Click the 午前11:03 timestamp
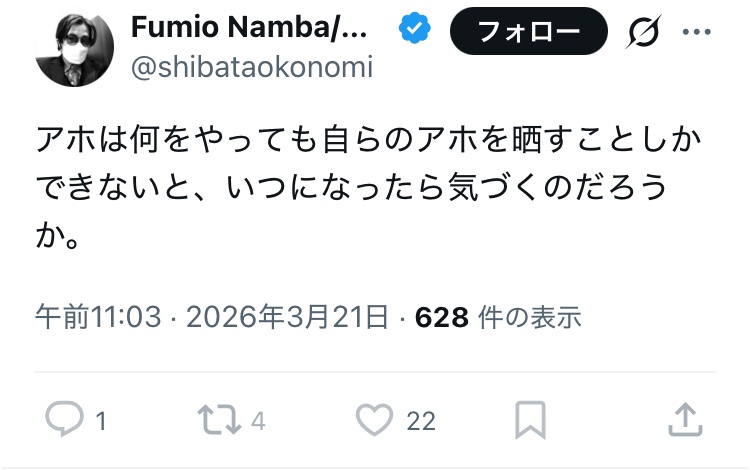 pyautogui.click(x=98, y=318)
